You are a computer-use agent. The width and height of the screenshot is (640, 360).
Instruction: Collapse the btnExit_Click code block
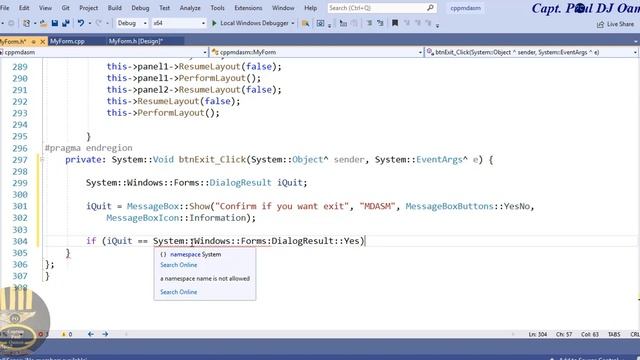coord(42,160)
